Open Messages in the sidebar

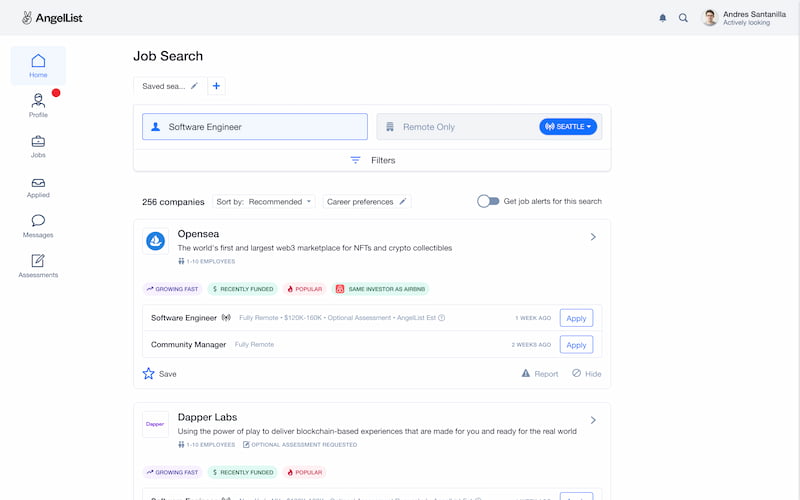(x=38, y=227)
